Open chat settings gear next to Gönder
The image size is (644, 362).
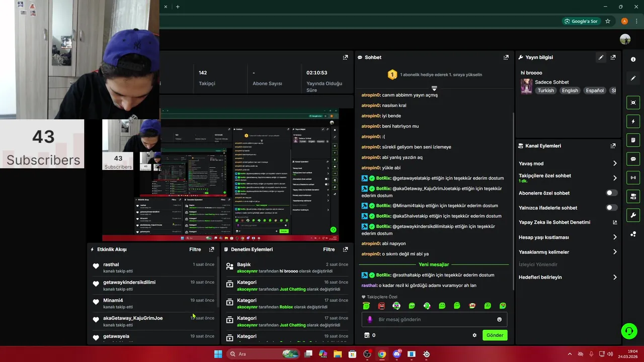(x=474, y=335)
